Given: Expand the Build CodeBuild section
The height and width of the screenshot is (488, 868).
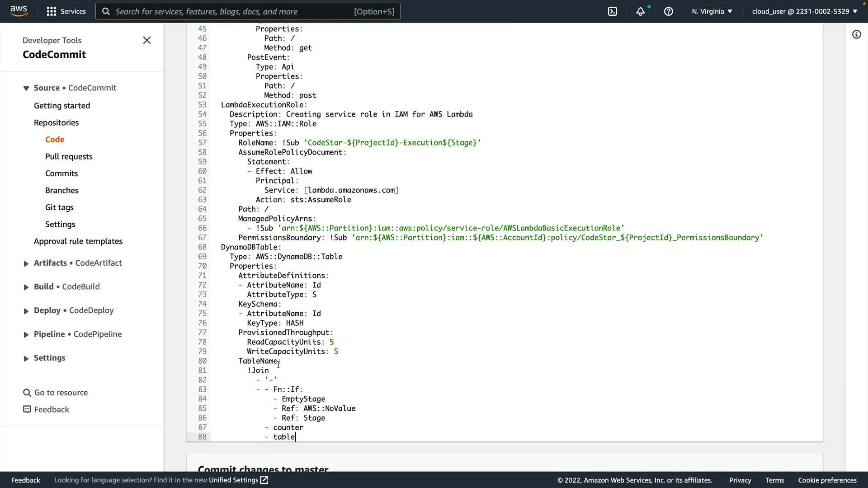Looking at the screenshot, I should click(26, 287).
